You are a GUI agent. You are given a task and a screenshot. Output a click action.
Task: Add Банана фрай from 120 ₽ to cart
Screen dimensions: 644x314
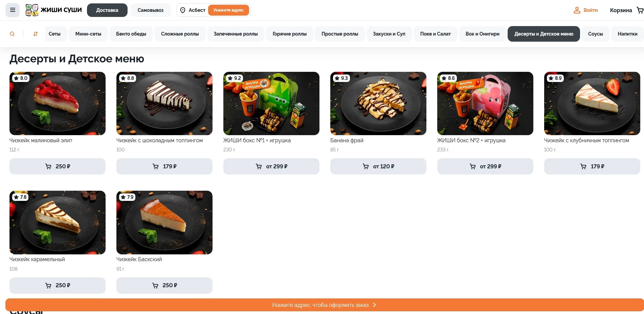[x=378, y=166]
